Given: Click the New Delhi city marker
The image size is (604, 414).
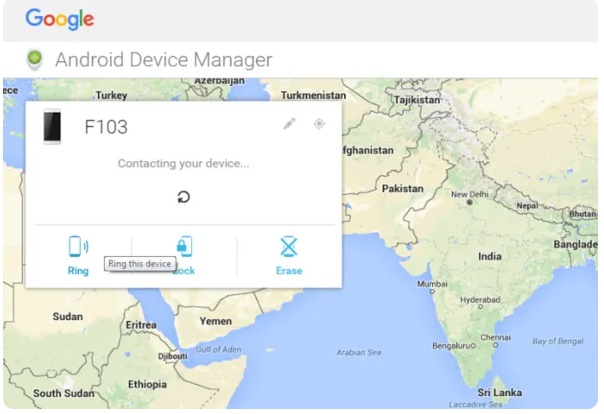Looking at the screenshot, I should [x=469, y=202].
